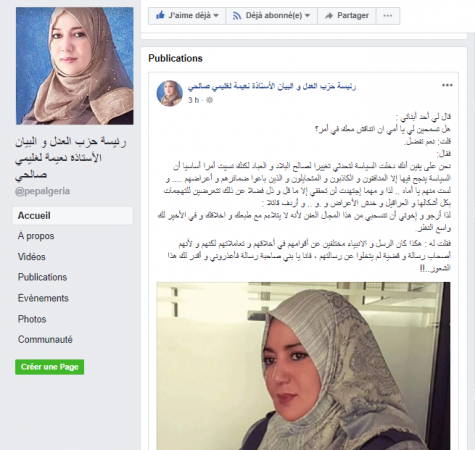Image resolution: width=475 pixels, height=450 pixels.
Task: Open the Évènements section
Action: (43, 298)
